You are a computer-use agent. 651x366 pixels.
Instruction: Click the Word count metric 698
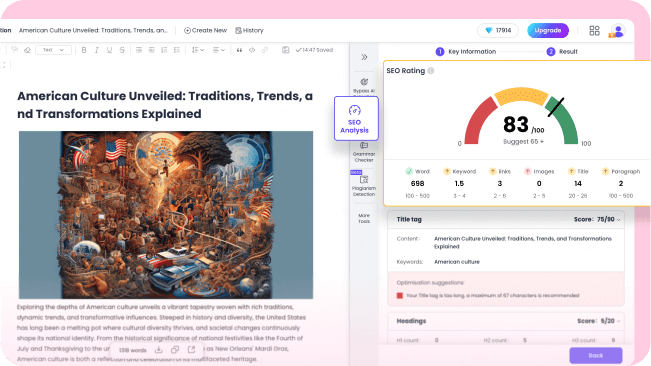click(417, 183)
